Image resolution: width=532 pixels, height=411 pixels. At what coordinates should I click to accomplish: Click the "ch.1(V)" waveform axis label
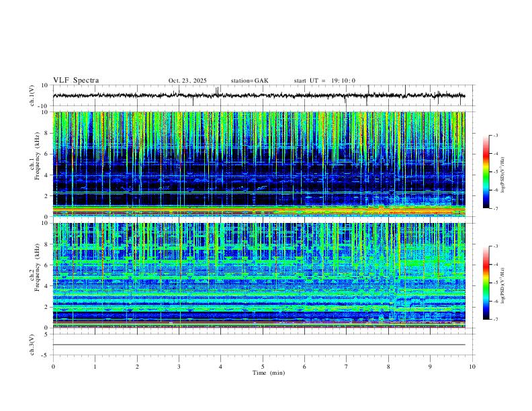click(x=32, y=95)
